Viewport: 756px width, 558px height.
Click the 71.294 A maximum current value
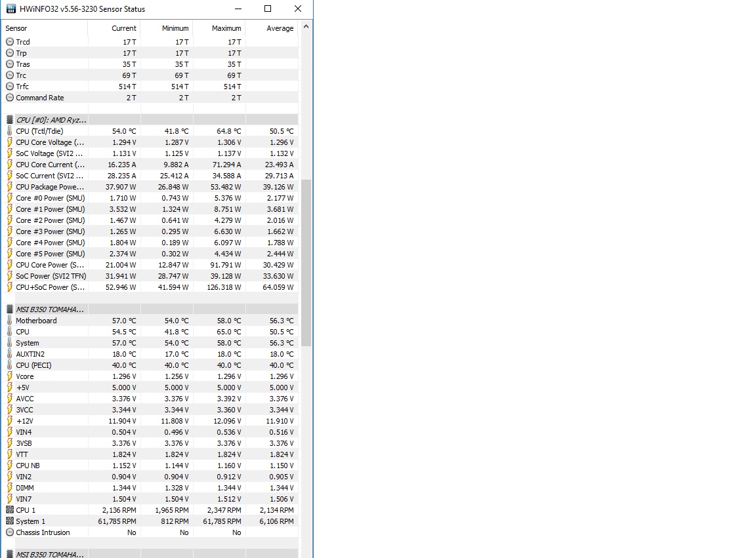click(x=226, y=165)
